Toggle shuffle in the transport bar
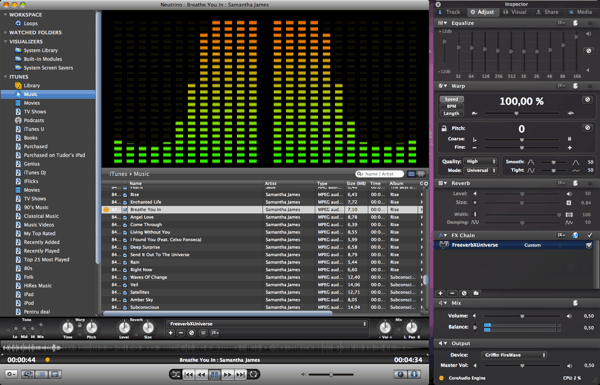 pyautogui.click(x=176, y=374)
